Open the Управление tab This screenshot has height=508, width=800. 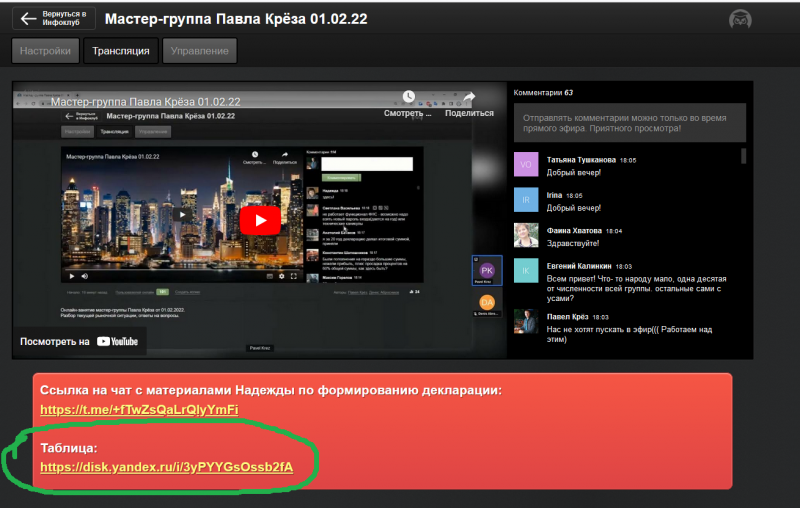pyautogui.click(x=199, y=51)
